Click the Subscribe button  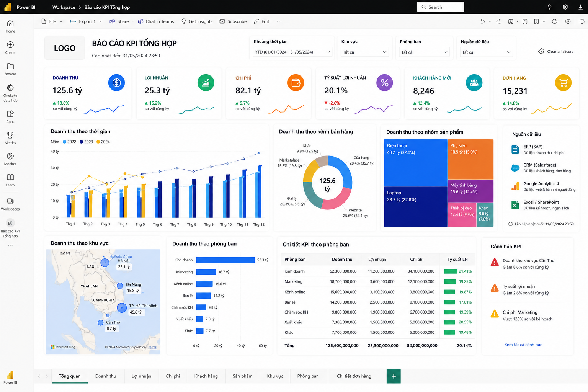233,21
